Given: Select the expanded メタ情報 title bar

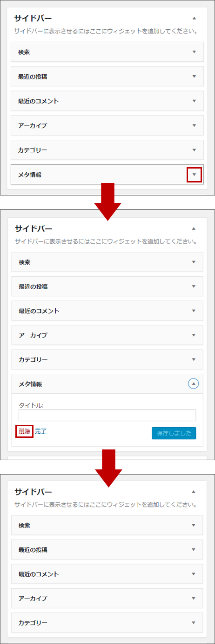Looking at the screenshot, I should tap(107, 384).
